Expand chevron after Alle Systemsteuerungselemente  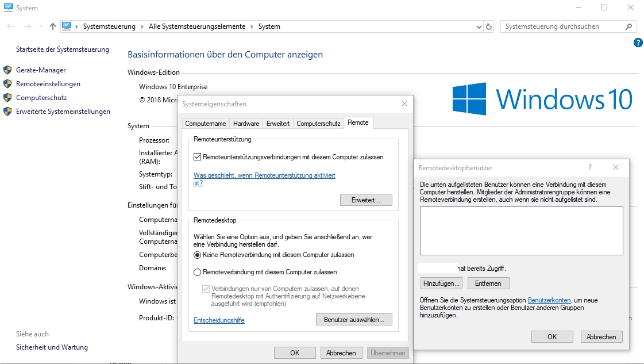[x=252, y=26]
